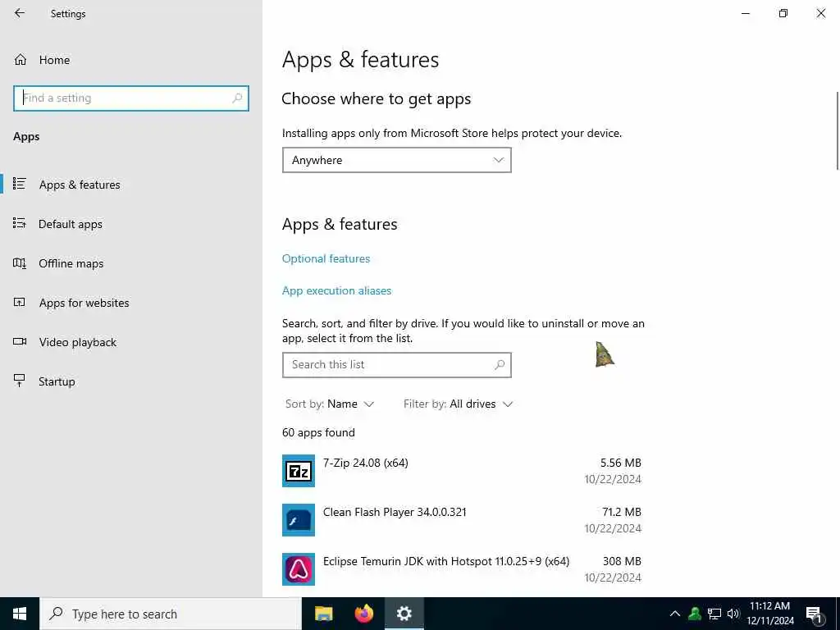Click the green user tray icon
The width and height of the screenshot is (840, 630).
[695, 614]
